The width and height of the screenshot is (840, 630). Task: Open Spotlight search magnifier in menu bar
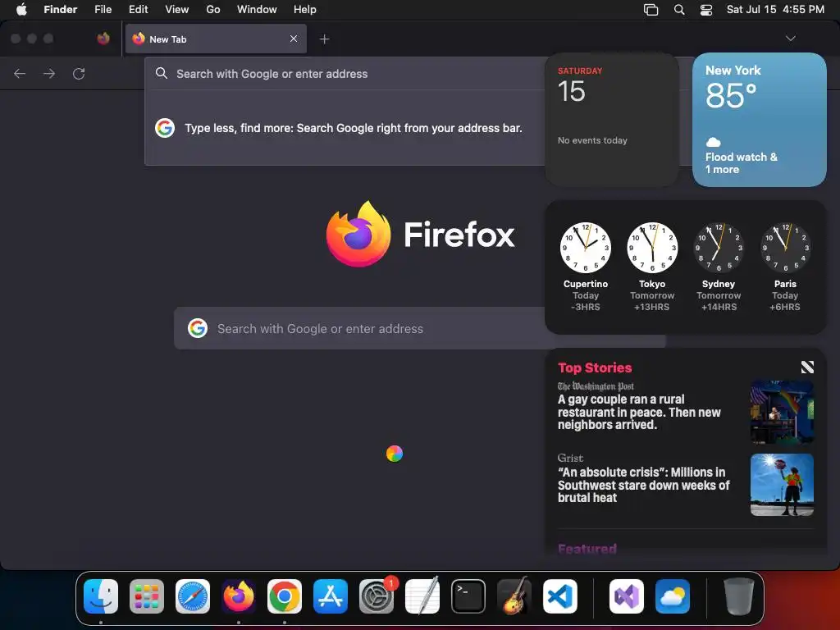tap(679, 10)
